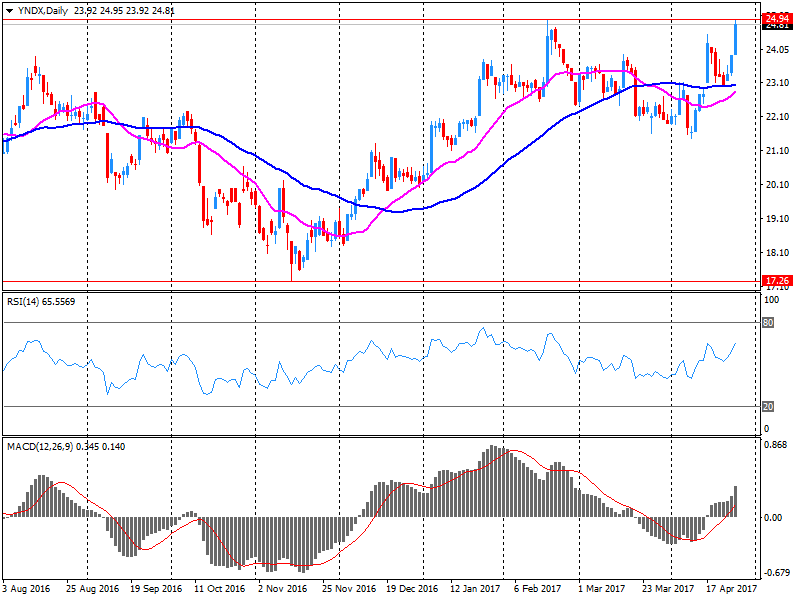Click the 1 Mar 2017 date label

pos(601,588)
